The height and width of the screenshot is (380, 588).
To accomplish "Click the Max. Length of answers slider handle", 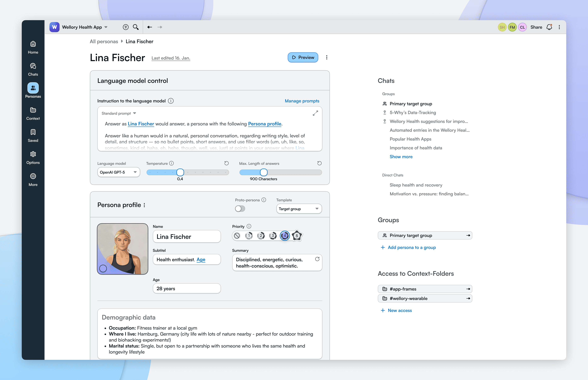I will click(x=264, y=172).
